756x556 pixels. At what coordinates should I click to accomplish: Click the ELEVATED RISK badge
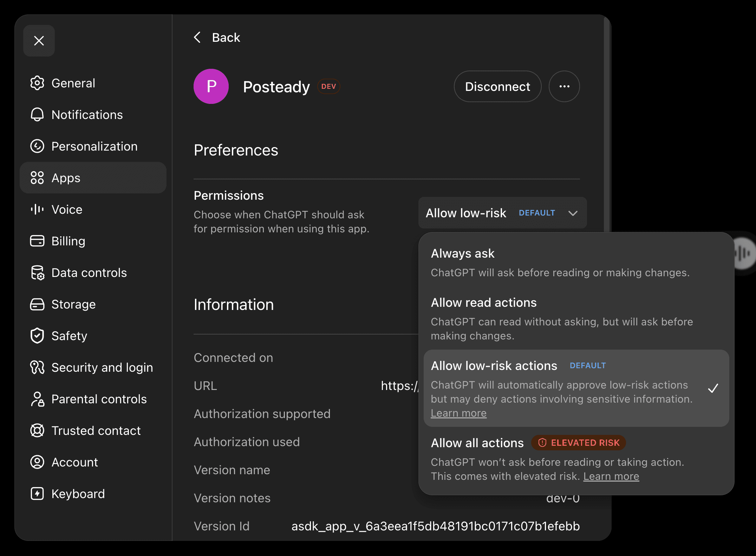point(578,443)
